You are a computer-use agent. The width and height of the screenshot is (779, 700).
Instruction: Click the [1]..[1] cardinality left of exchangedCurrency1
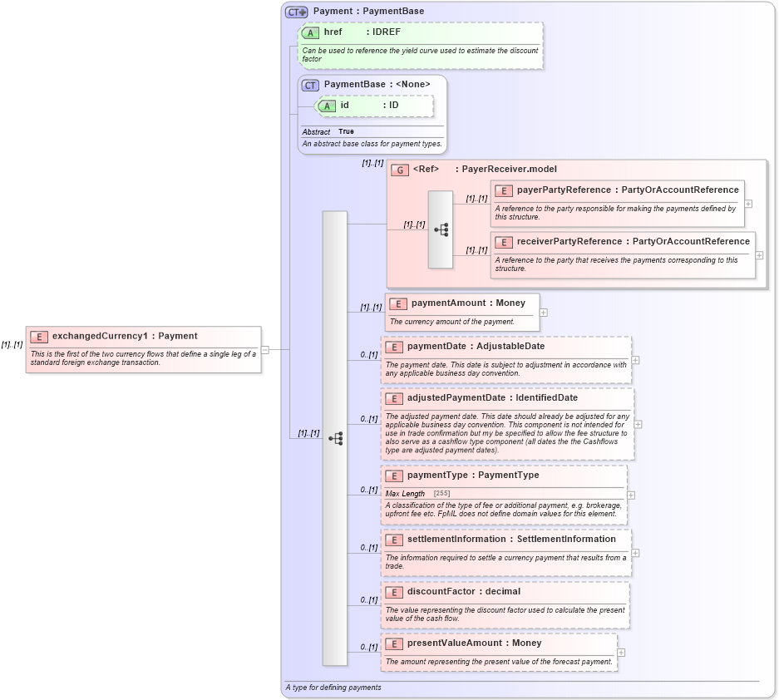pos(12,344)
